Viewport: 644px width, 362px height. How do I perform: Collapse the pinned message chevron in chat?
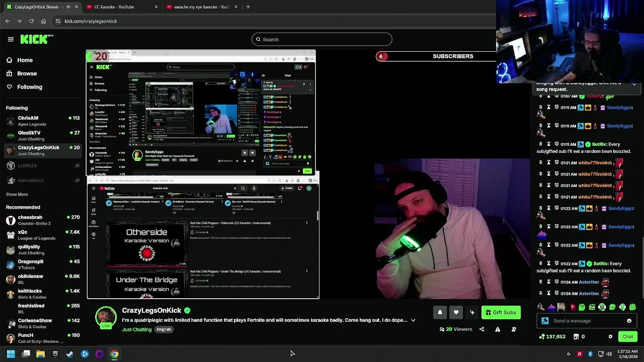point(634,84)
